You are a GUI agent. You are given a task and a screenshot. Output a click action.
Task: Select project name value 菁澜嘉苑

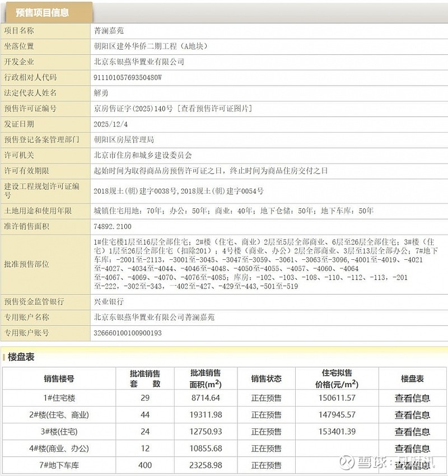pos(109,31)
